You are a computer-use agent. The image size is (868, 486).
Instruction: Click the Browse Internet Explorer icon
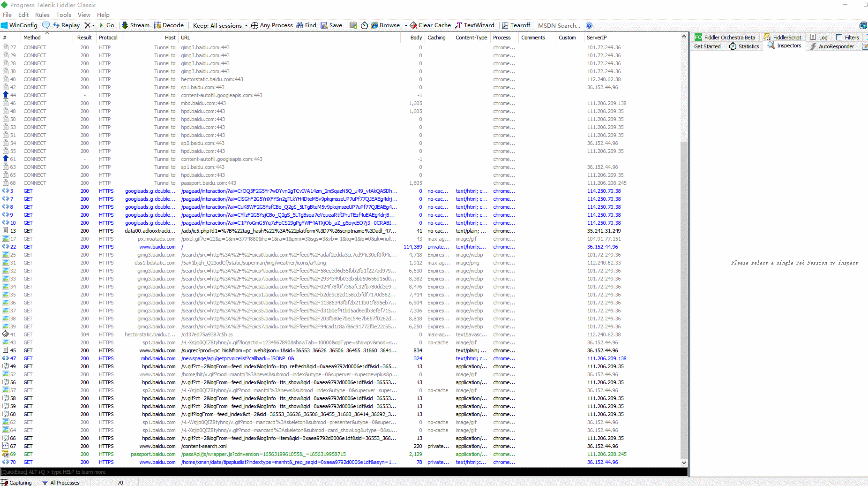(374, 25)
